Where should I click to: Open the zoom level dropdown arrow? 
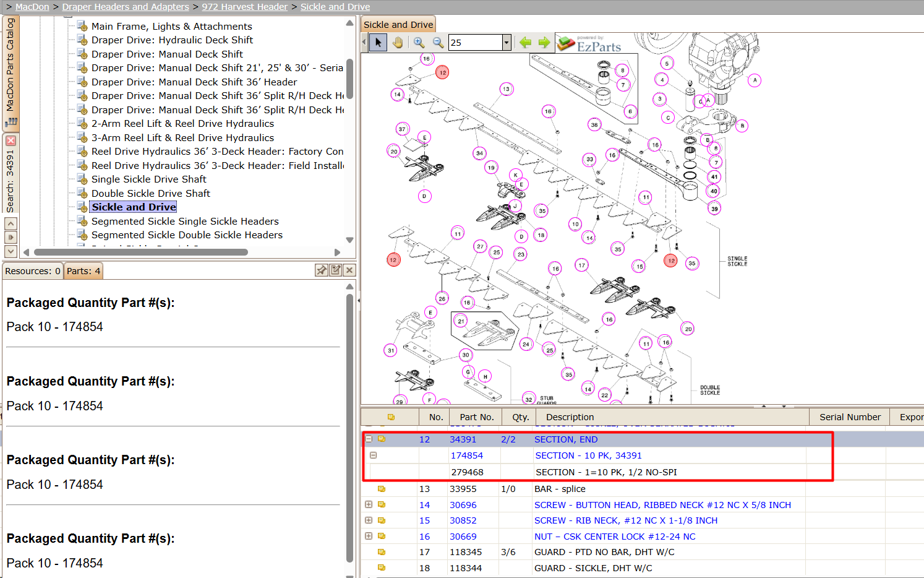pyautogui.click(x=507, y=42)
